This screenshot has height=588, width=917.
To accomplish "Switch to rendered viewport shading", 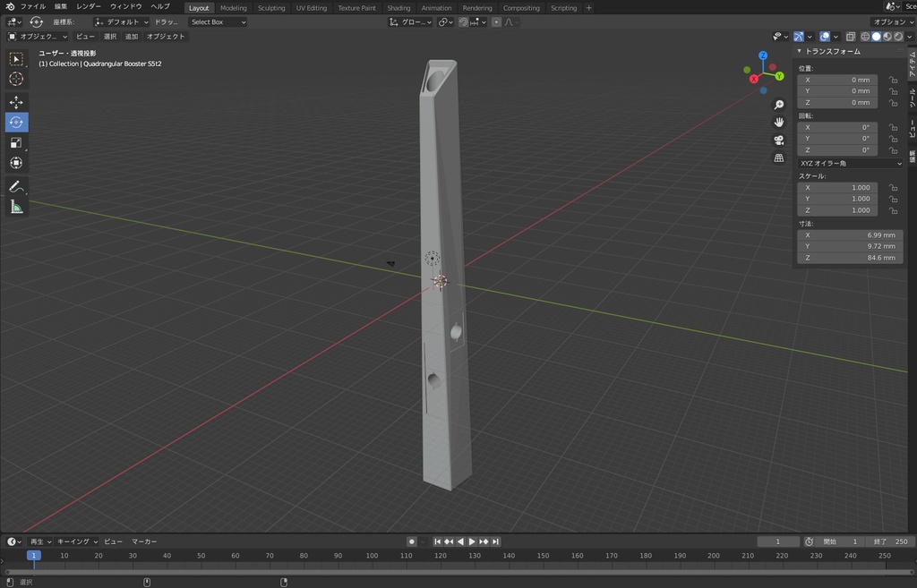I will (898, 36).
